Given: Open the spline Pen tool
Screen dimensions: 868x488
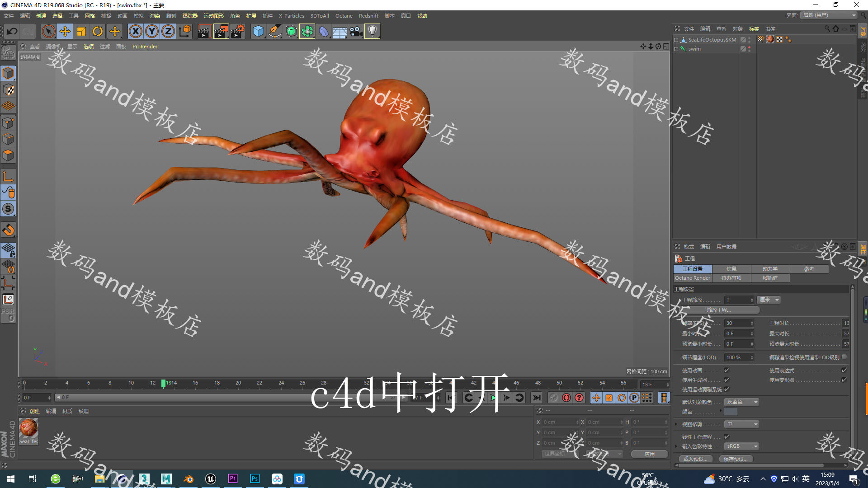Looking at the screenshot, I should point(274,31).
